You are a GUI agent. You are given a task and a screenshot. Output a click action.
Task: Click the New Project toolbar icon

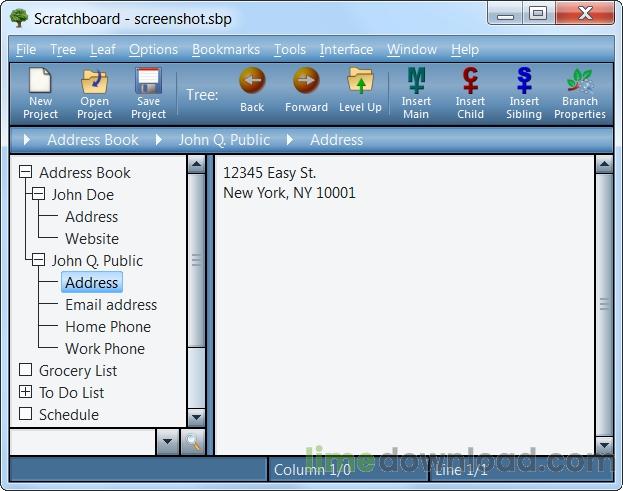40,82
